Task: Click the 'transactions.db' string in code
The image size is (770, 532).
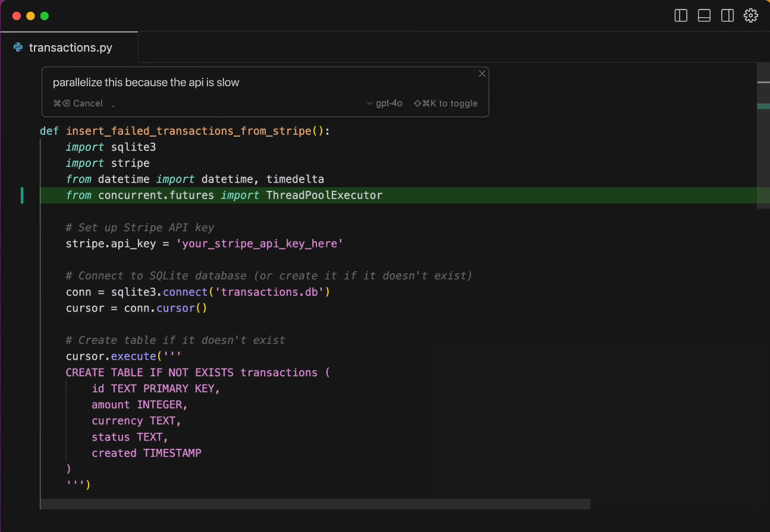Action: pyautogui.click(x=269, y=292)
